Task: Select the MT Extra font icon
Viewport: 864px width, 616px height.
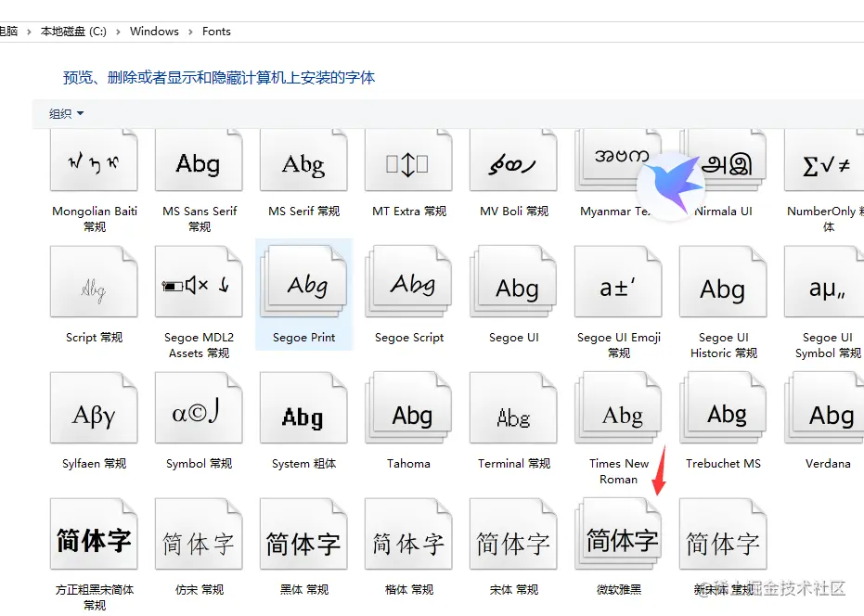Action: pos(408,160)
